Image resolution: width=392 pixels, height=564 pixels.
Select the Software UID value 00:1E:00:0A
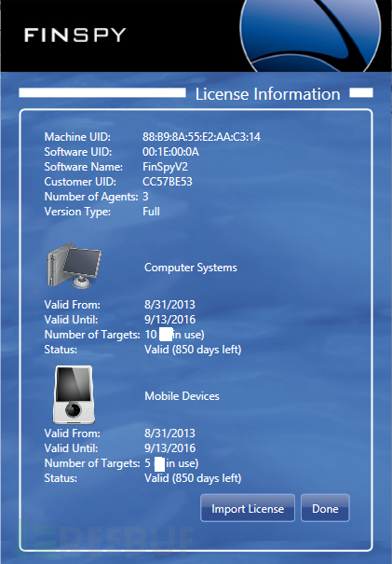tap(170, 152)
